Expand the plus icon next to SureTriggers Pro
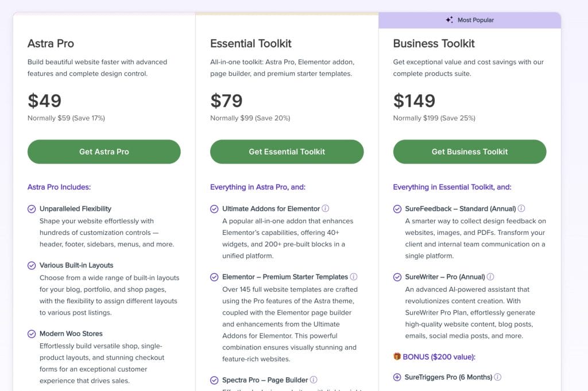Image resolution: width=588 pixels, height=391 pixels. (x=397, y=377)
